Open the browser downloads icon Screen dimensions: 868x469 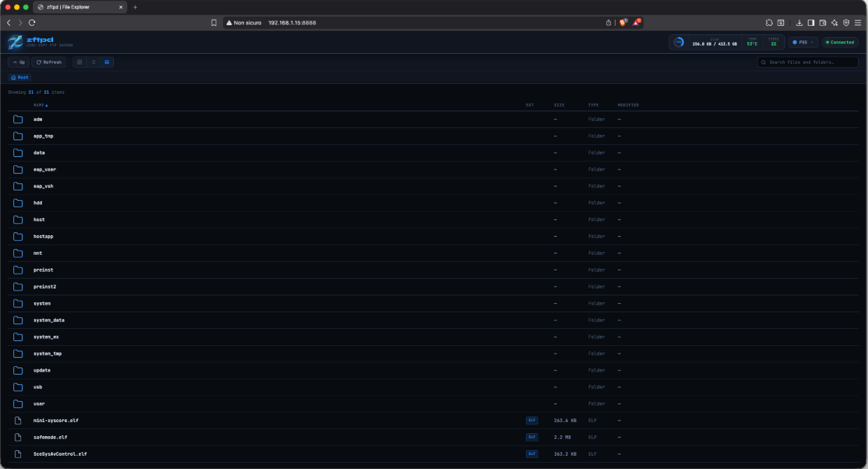click(799, 22)
